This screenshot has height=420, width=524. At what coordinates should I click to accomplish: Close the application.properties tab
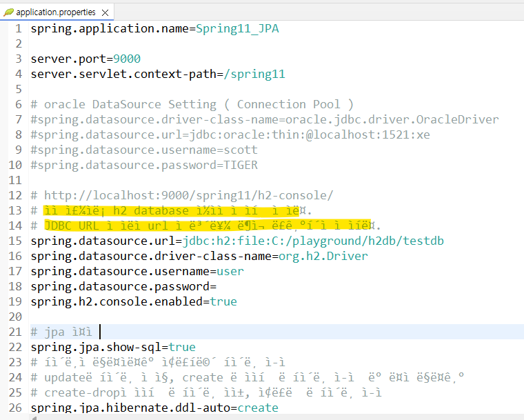[105, 12]
